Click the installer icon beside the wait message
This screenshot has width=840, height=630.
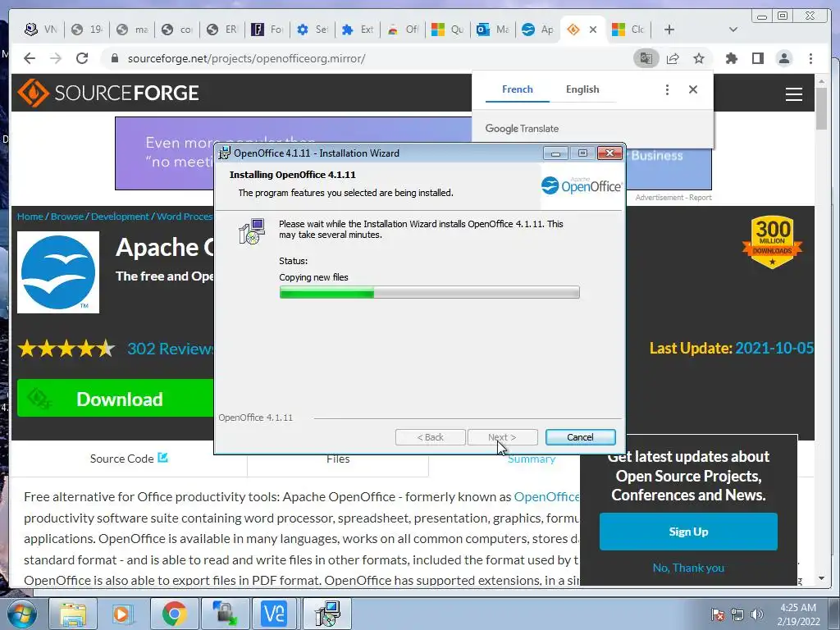point(252,231)
